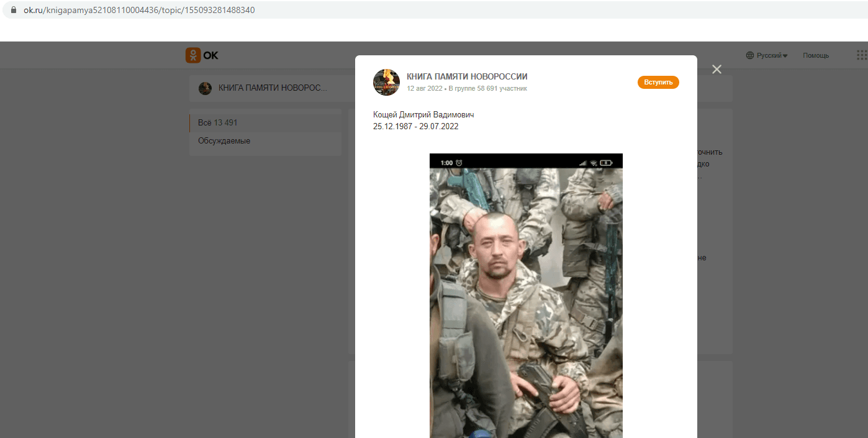Click the OK logo in the header
Screen dimensions: 868x438
pos(202,55)
